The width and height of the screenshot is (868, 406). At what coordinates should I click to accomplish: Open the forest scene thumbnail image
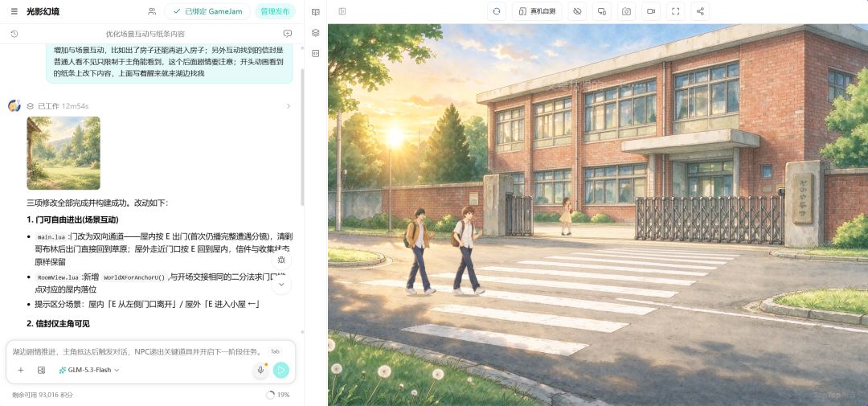pyautogui.click(x=63, y=153)
